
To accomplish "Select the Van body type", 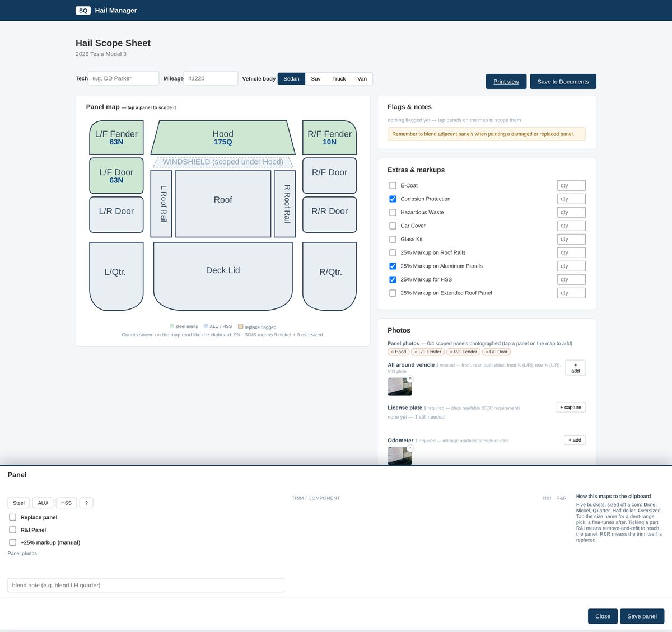I will (x=362, y=79).
